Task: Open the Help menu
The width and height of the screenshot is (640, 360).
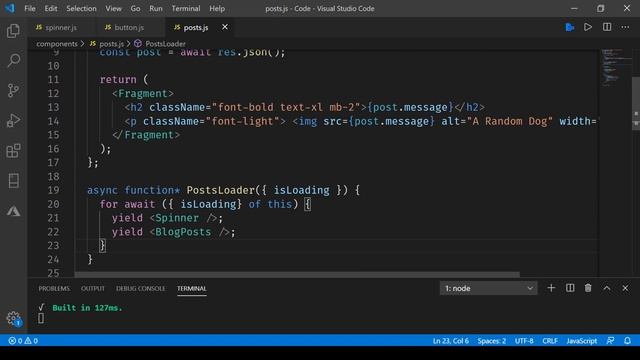Action: pos(217,8)
